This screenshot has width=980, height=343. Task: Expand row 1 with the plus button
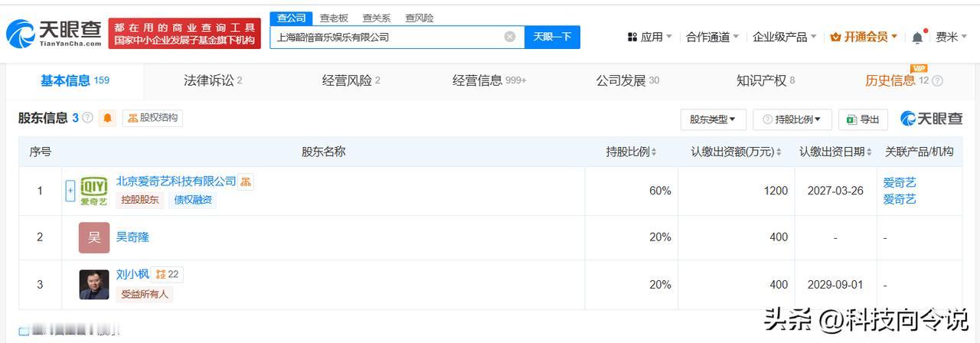click(70, 191)
